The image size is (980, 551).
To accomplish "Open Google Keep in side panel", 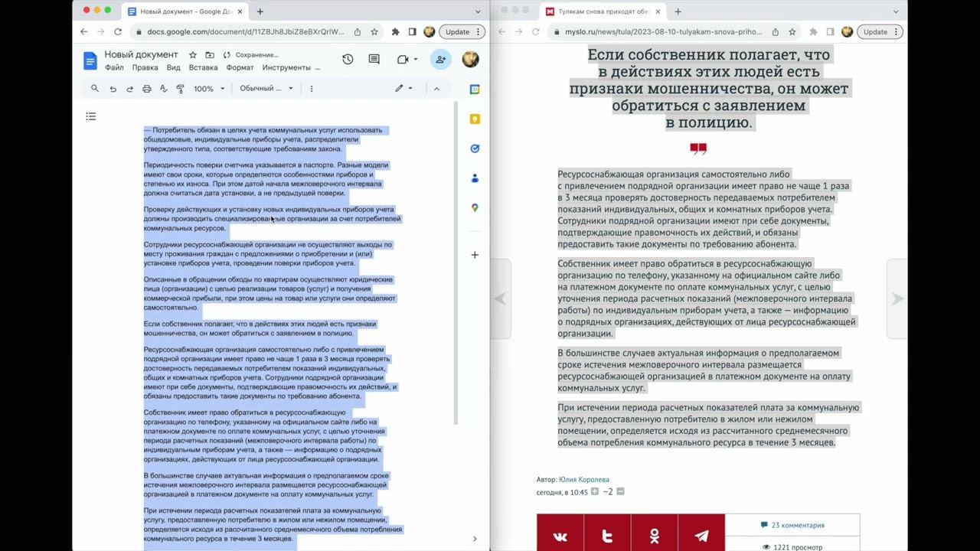I will (x=475, y=119).
